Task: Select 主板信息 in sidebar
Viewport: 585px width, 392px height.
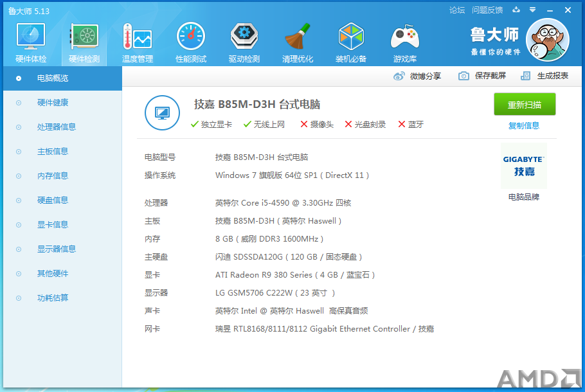Action: click(x=63, y=152)
